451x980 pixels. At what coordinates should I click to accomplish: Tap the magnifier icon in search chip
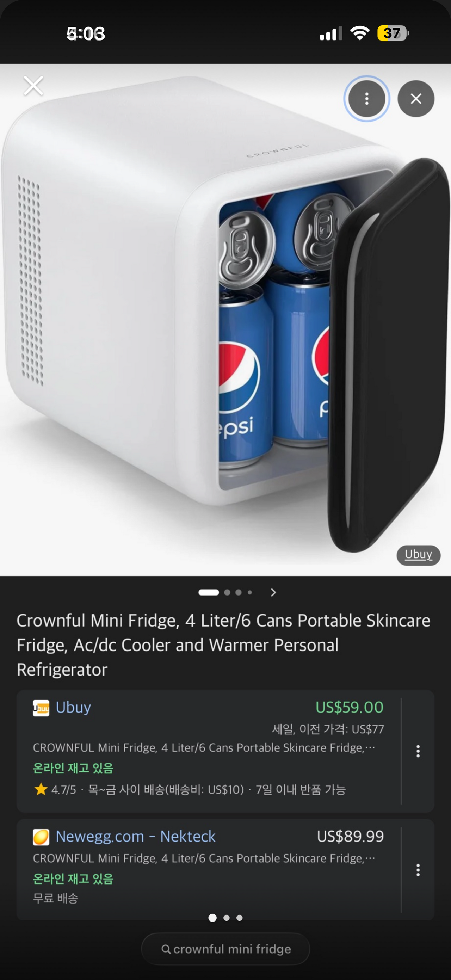pos(166,949)
